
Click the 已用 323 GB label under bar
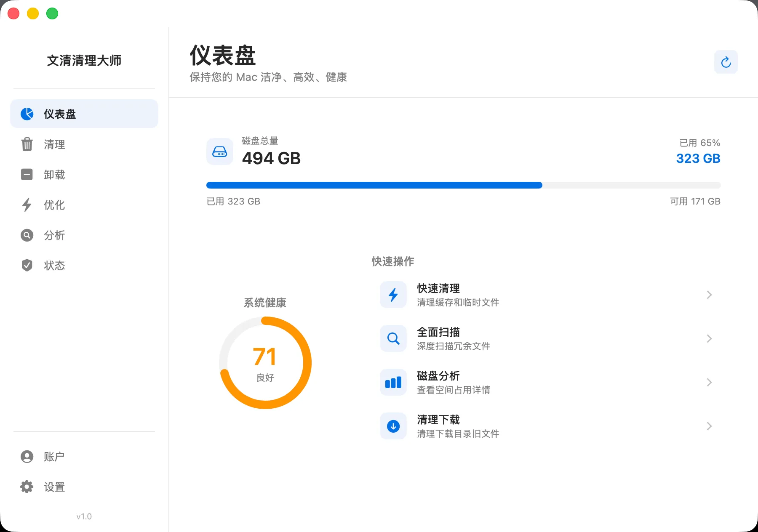tap(233, 201)
